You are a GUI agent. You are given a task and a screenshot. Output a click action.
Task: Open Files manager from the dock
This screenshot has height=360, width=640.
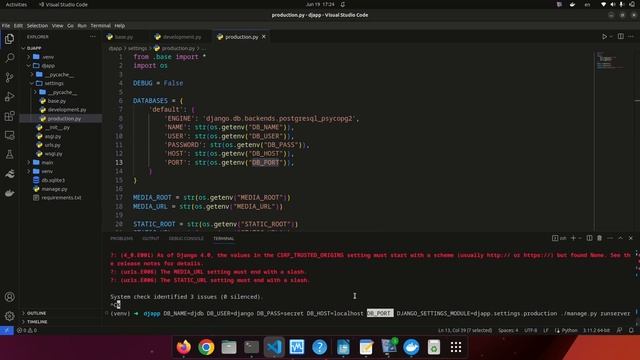pos(229,347)
